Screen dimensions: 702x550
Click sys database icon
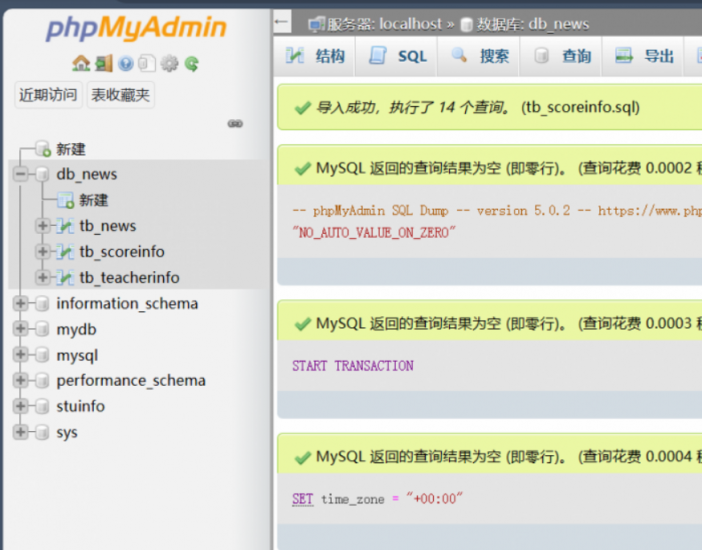[42, 432]
